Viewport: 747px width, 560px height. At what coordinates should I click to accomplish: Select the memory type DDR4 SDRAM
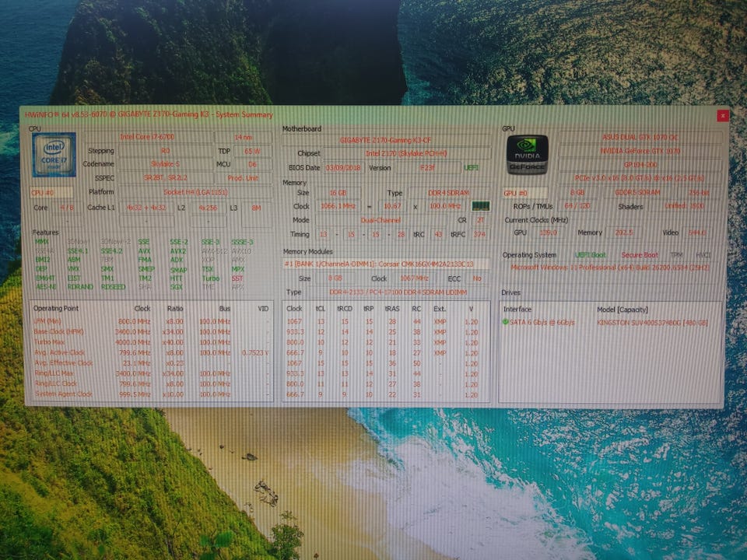pos(449,193)
